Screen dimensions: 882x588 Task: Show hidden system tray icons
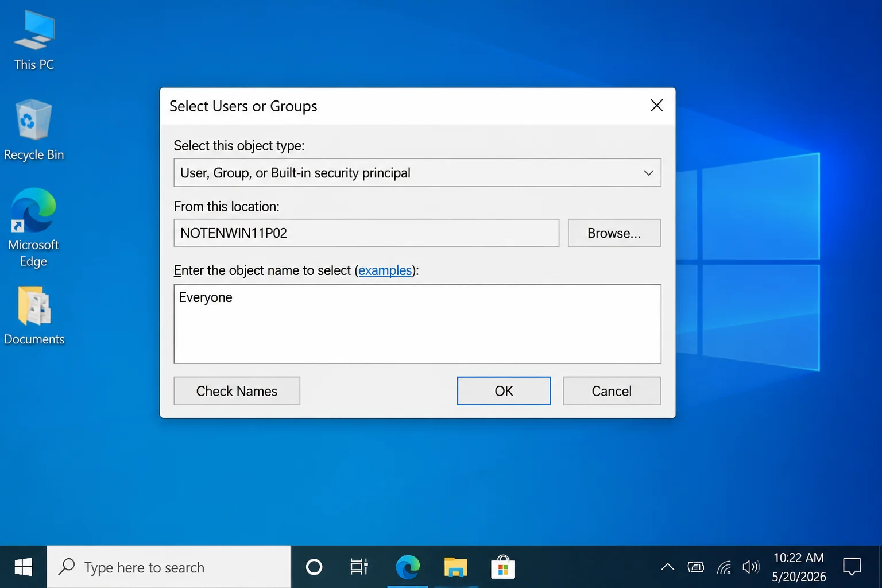click(x=667, y=567)
